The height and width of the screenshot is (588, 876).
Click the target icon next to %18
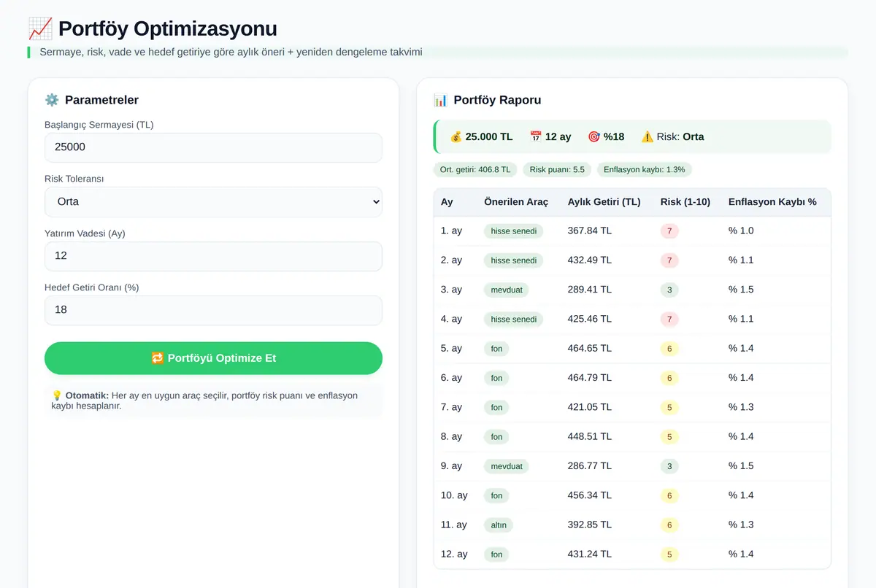tap(594, 136)
